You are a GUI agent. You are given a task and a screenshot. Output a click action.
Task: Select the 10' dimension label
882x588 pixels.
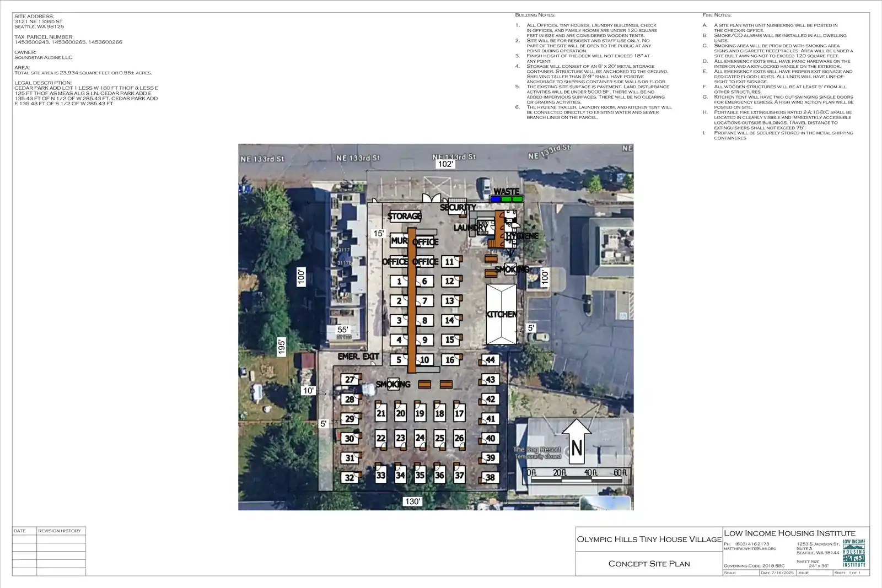pyautogui.click(x=309, y=391)
